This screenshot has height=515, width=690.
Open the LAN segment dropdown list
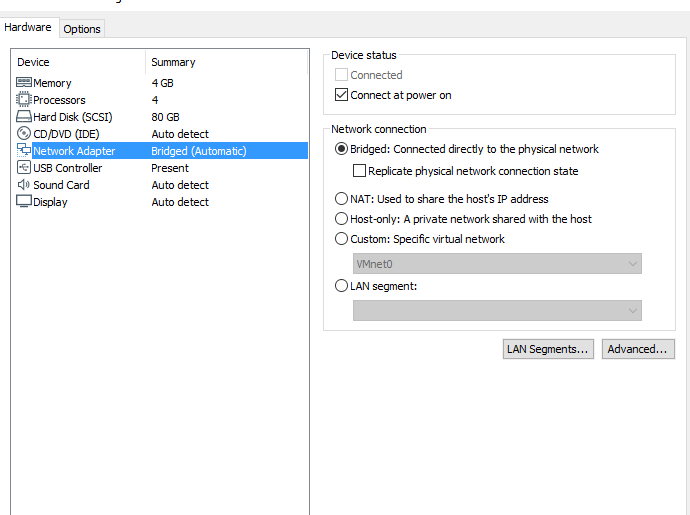tap(497, 310)
